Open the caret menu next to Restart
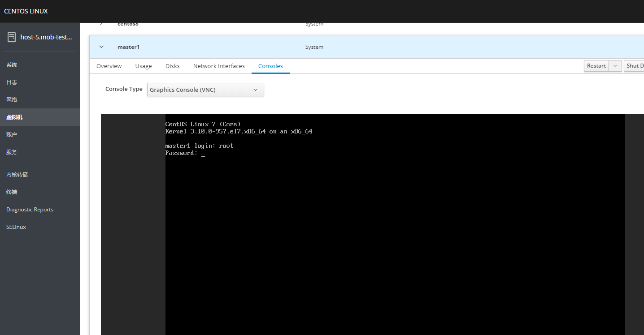 click(x=616, y=66)
